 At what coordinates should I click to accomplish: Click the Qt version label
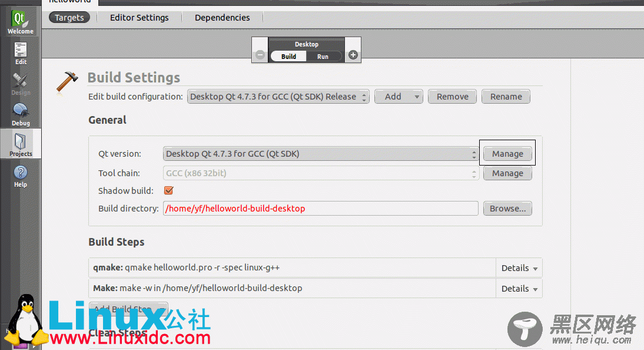click(x=119, y=154)
